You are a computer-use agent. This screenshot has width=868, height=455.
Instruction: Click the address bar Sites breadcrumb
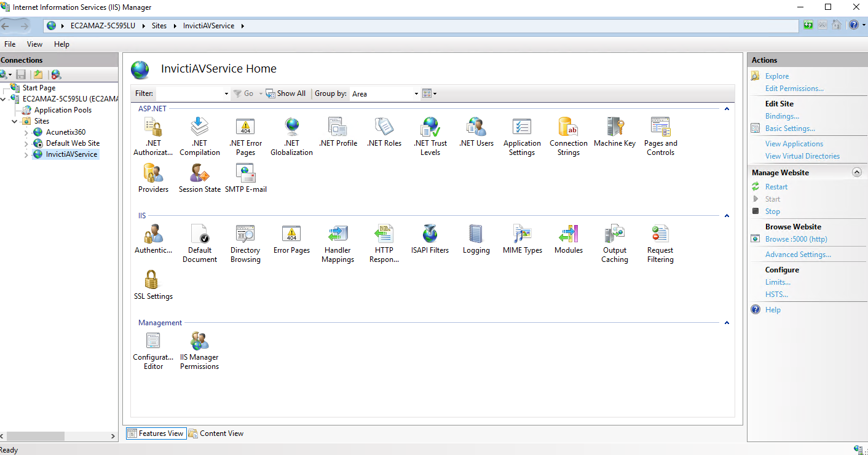click(159, 26)
